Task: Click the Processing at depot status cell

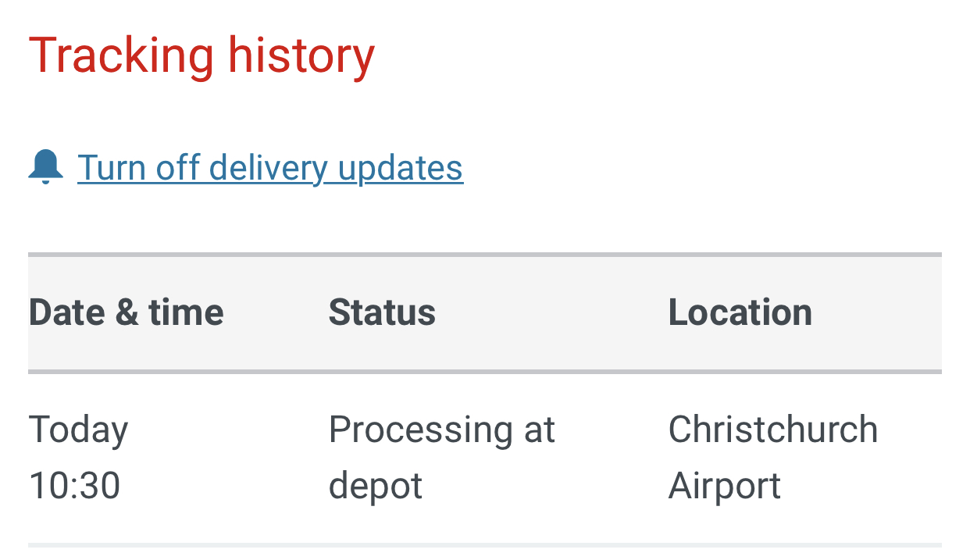Action: [441, 458]
